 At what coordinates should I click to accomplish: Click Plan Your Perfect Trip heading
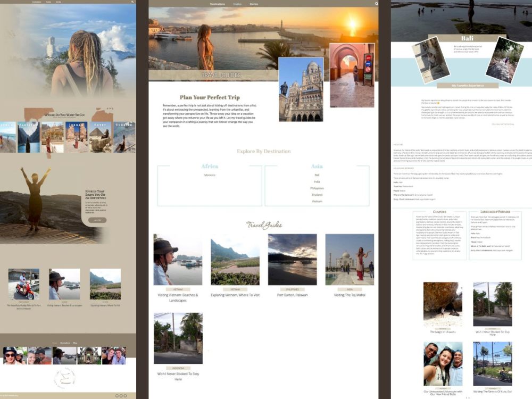pos(210,97)
